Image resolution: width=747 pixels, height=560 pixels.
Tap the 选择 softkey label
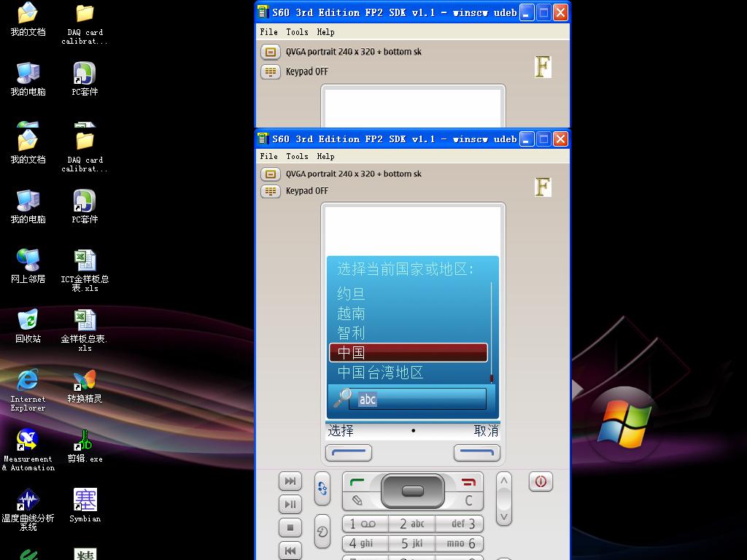pyautogui.click(x=341, y=431)
